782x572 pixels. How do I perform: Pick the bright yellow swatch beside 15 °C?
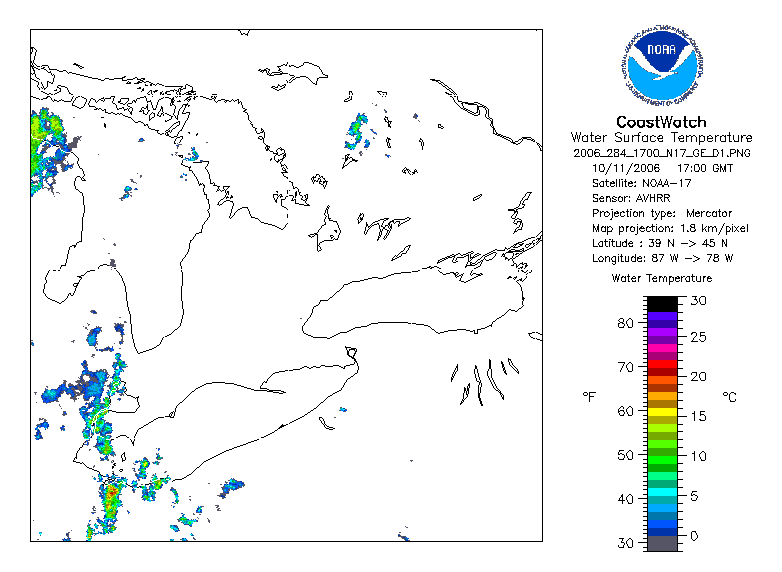pyautogui.click(x=663, y=412)
